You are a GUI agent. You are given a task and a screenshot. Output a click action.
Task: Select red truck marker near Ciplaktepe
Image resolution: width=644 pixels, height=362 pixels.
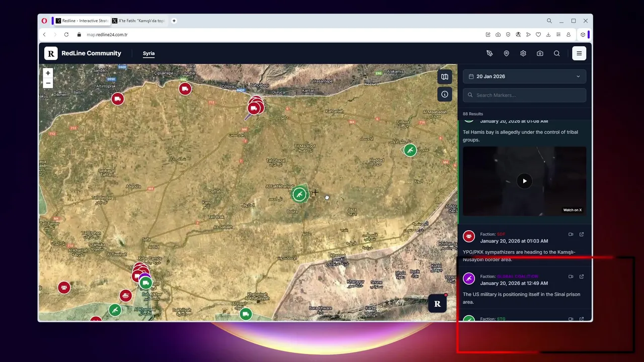[185, 89]
